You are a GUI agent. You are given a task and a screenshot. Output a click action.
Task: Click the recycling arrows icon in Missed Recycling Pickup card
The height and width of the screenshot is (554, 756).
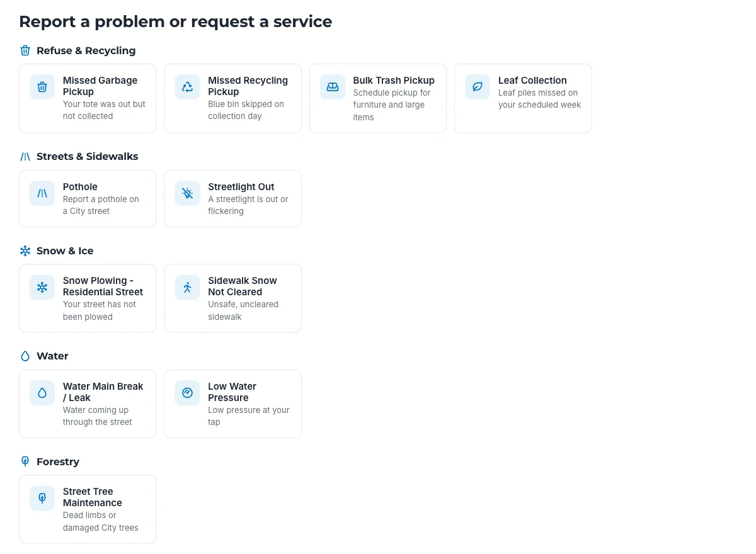pos(187,87)
